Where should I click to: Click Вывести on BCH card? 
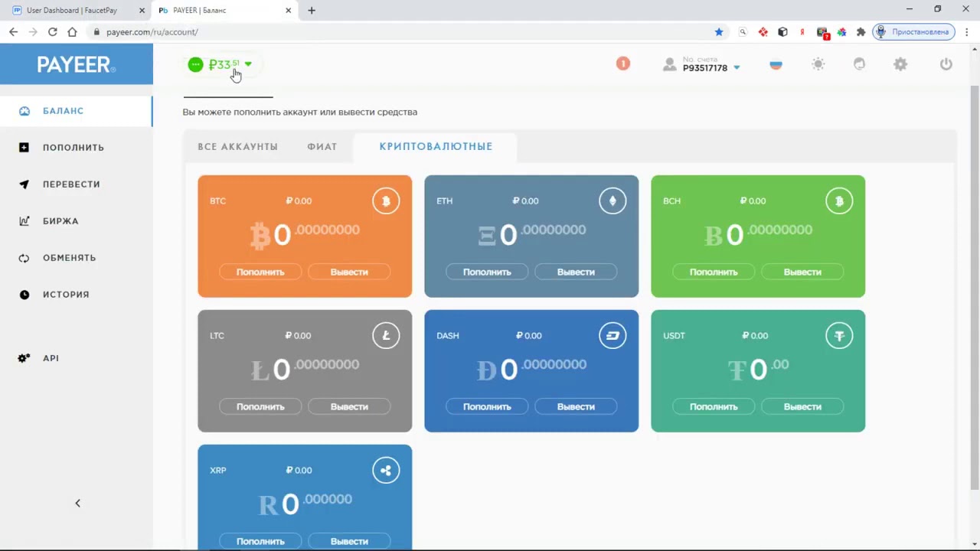tap(802, 272)
